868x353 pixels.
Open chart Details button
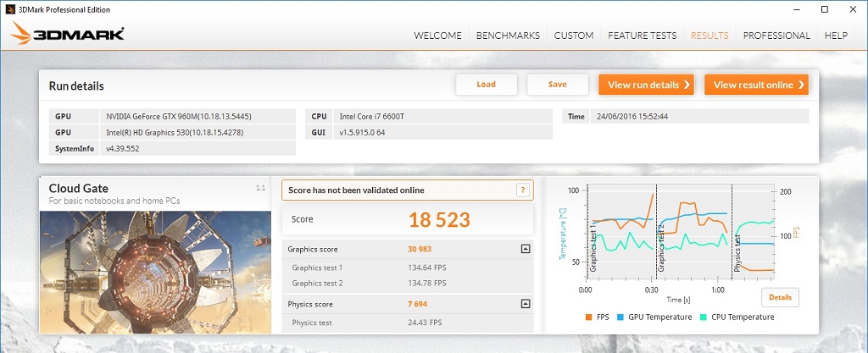point(780,297)
